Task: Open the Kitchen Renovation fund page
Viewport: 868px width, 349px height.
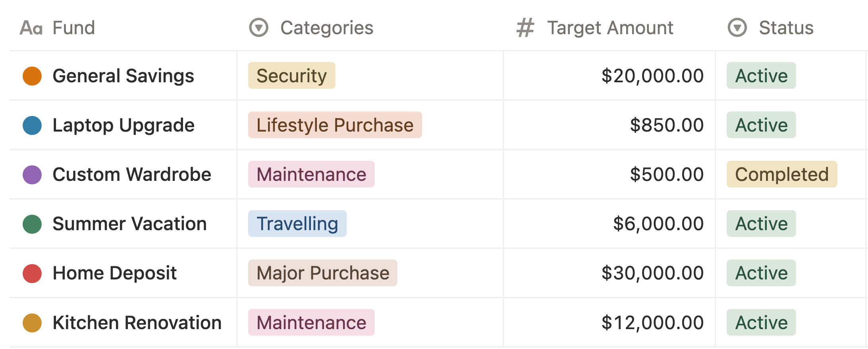Action: [137, 322]
